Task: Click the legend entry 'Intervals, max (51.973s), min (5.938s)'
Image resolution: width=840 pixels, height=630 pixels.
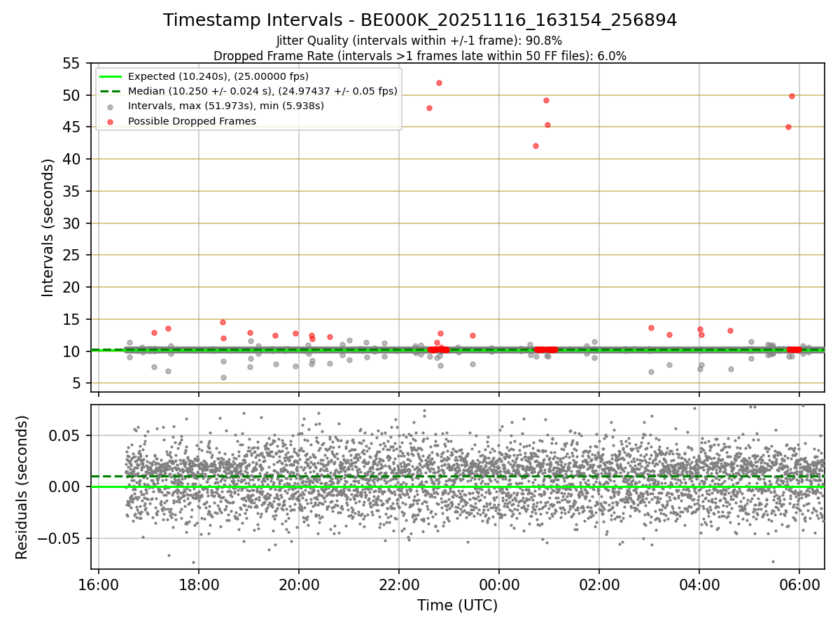Action: click(x=226, y=106)
